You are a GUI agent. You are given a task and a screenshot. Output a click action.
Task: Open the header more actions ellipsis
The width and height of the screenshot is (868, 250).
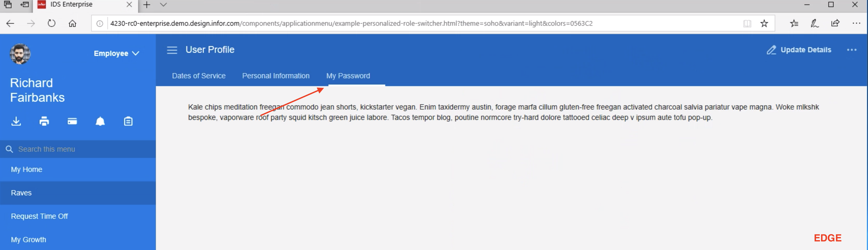click(x=852, y=50)
